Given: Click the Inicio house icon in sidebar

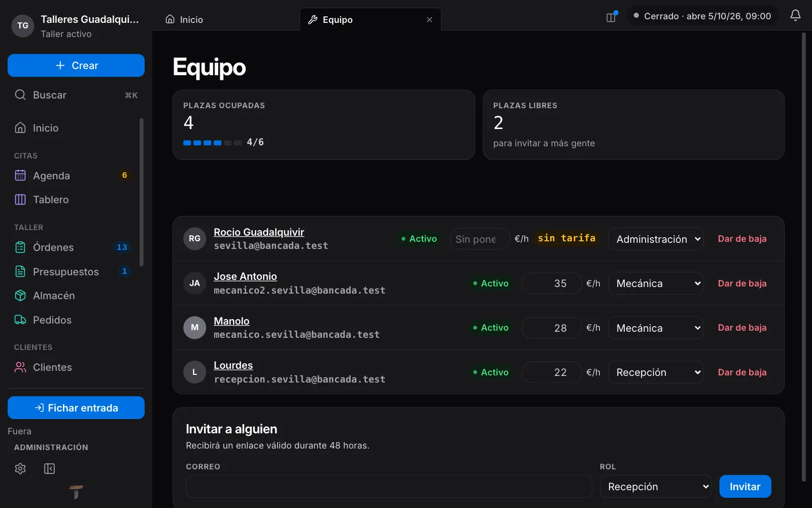Looking at the screenshot, I should click(x=20, y=128).
